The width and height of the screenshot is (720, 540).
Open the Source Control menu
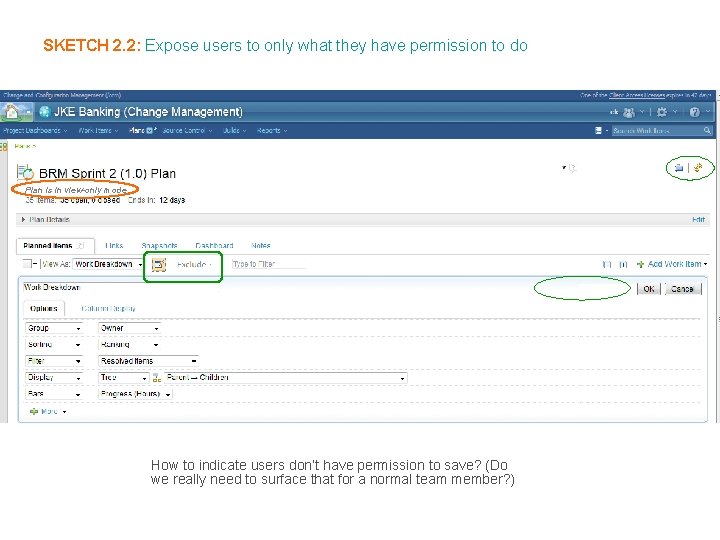pyautogui.click(x=187, y=131)
